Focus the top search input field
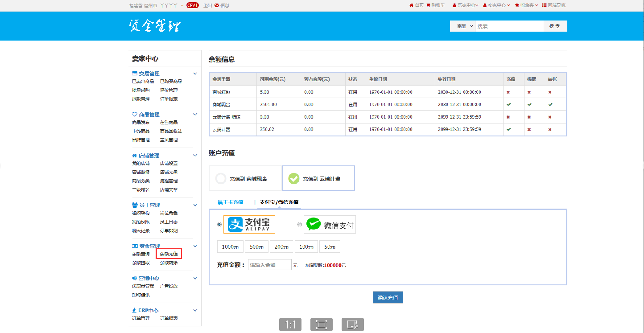The image size is (644, 333). click(x=509, y=26)
